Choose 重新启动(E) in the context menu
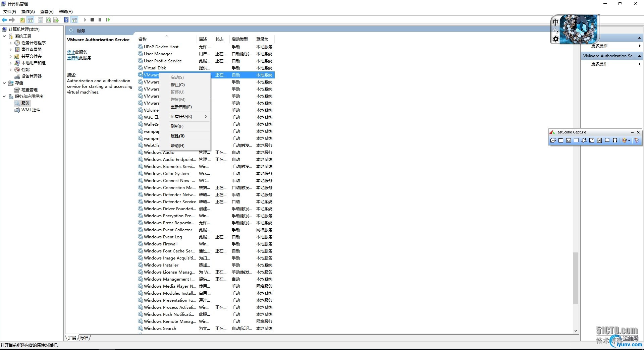644x350 pixels. click(185, 107)
